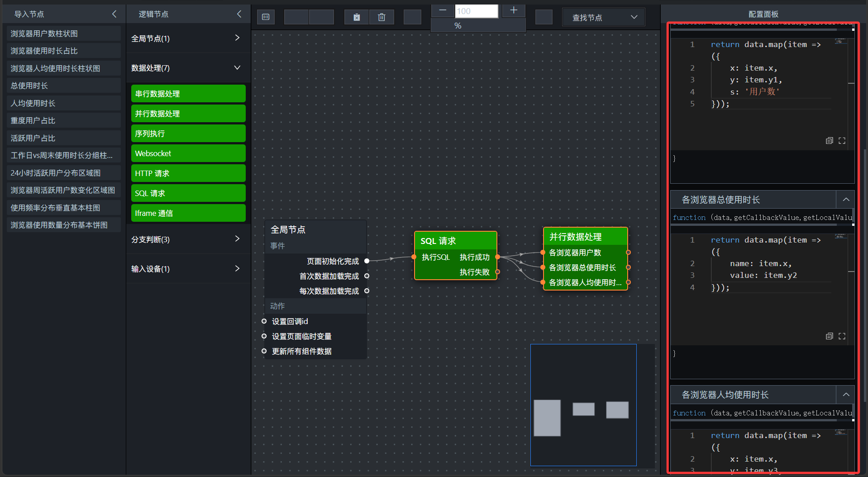Select the Websocket logic node
This screenshot has height=477, width=868.
click(188, 153)
